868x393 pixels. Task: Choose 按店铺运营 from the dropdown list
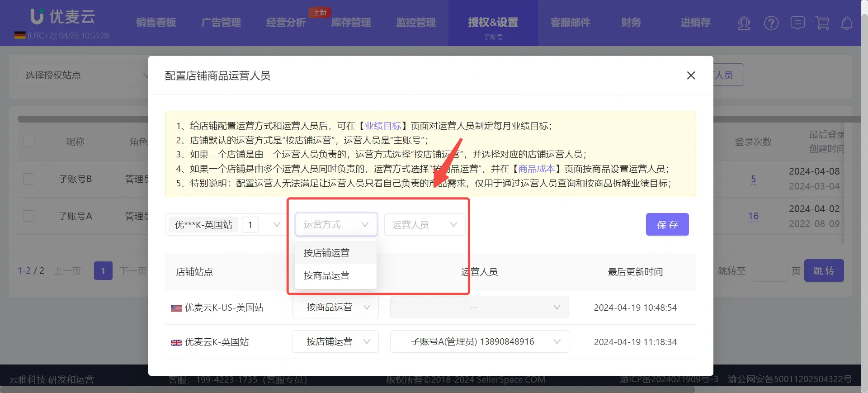click(335, 253)
